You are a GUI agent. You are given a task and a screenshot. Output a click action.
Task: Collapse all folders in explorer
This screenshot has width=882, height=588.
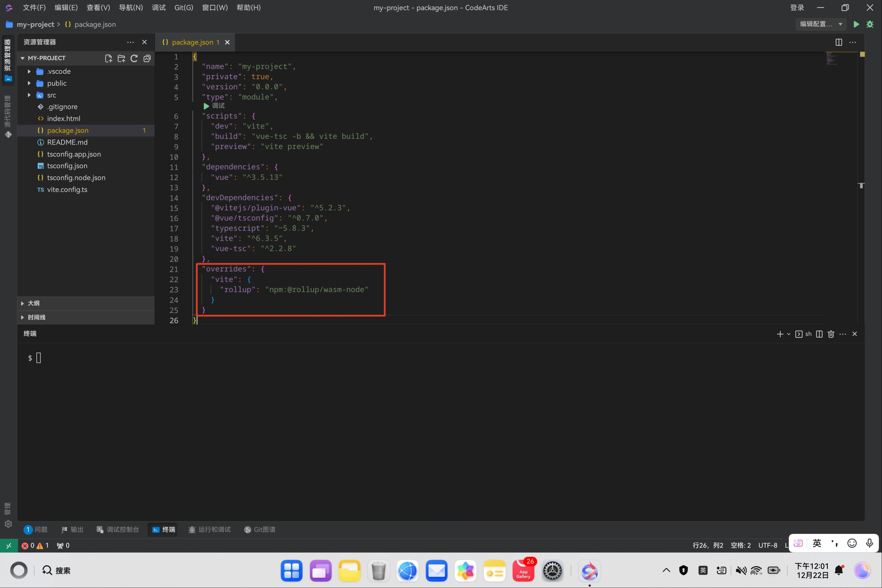147,58
